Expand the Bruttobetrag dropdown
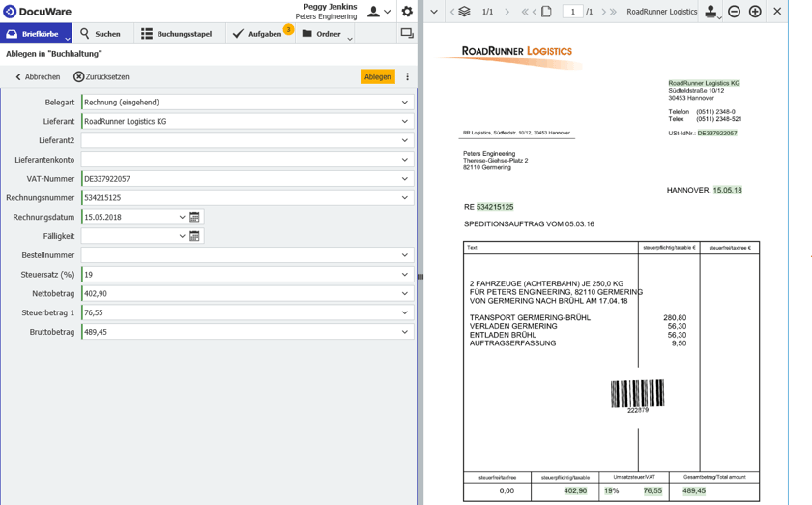This screenshot has height=505, width=812. [405, 332]
